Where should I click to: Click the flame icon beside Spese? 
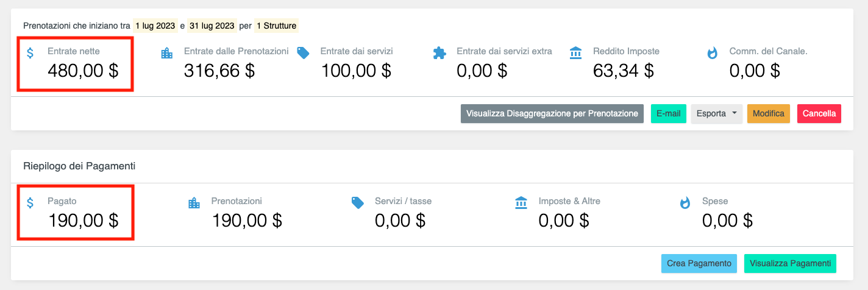click(685, 203)
